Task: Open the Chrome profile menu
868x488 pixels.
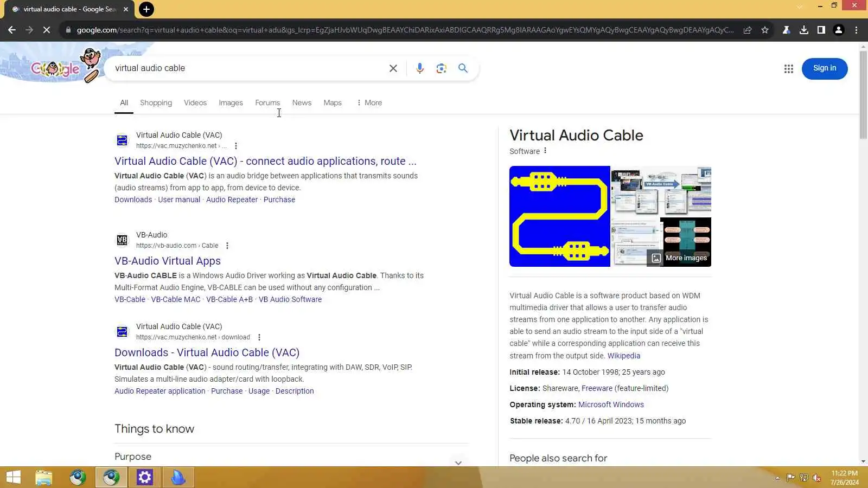Action: tap(839, 30)
